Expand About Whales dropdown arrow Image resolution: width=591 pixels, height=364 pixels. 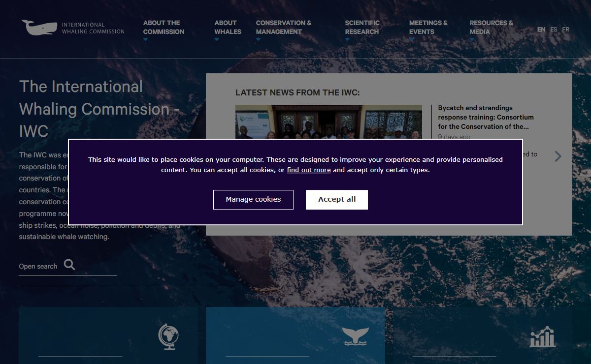(217, 40)
